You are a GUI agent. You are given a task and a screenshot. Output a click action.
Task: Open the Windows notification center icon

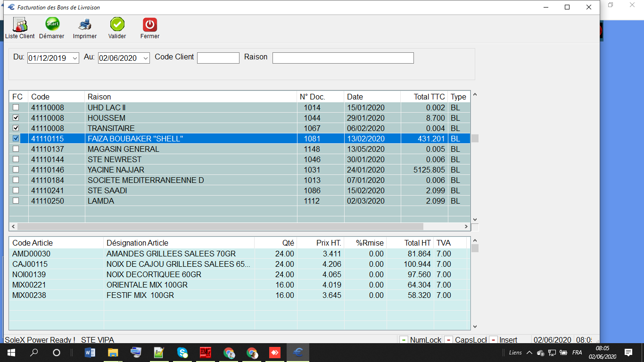(628, 353)
